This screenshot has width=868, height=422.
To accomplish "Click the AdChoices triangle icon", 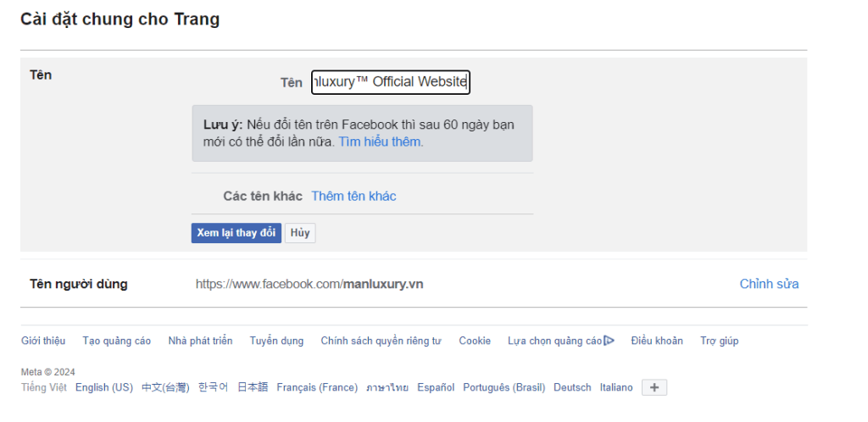I will (609, 341).
